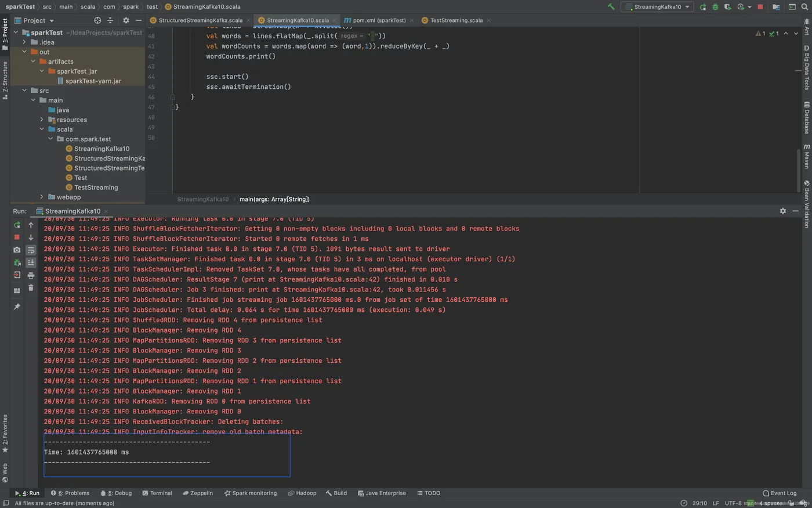Click the warnings indicator in the editor
The width and height of the screenshot is (812, 508).
(x=760, y=34)
